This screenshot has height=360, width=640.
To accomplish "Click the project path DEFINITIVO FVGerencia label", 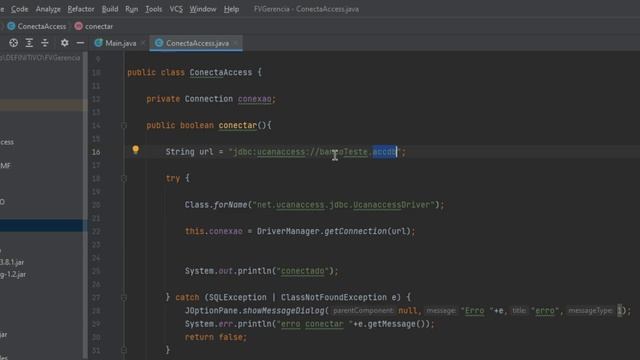I will 40,58.
